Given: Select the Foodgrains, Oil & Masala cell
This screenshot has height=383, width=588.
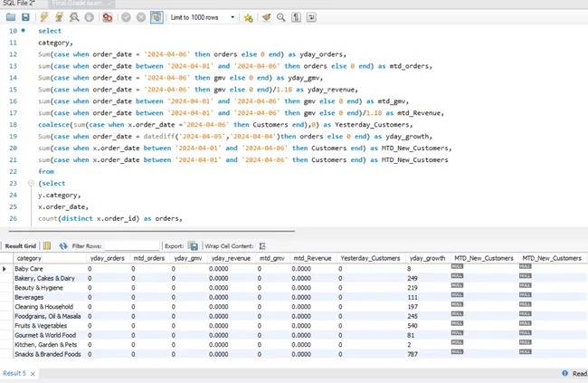Looking at the screenshot, I should 48,317.
